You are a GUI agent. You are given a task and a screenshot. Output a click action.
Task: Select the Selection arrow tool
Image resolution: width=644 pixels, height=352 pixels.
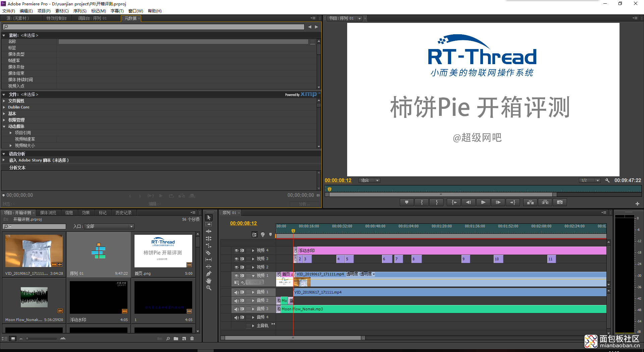pyautogui.click(x=209, y=217)
